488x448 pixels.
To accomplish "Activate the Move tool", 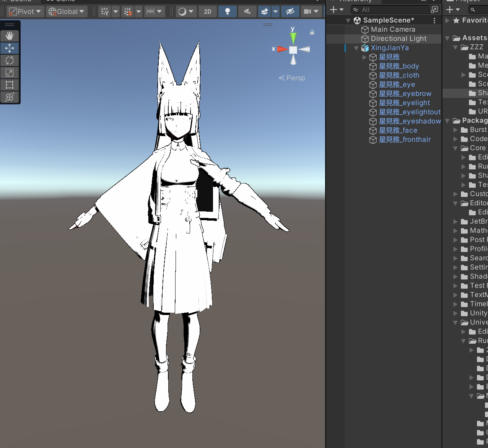I will tap(10, 48).
